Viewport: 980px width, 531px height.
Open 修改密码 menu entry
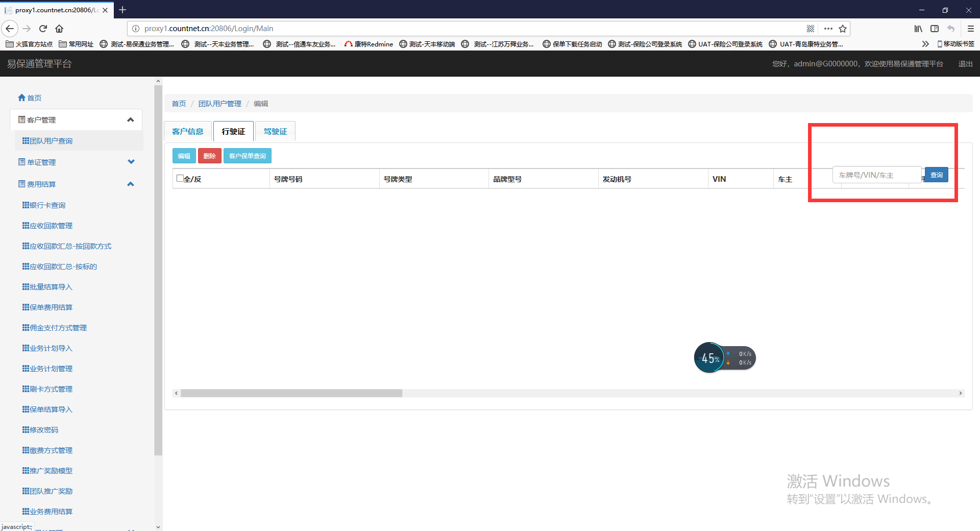(x=40, y=430)
